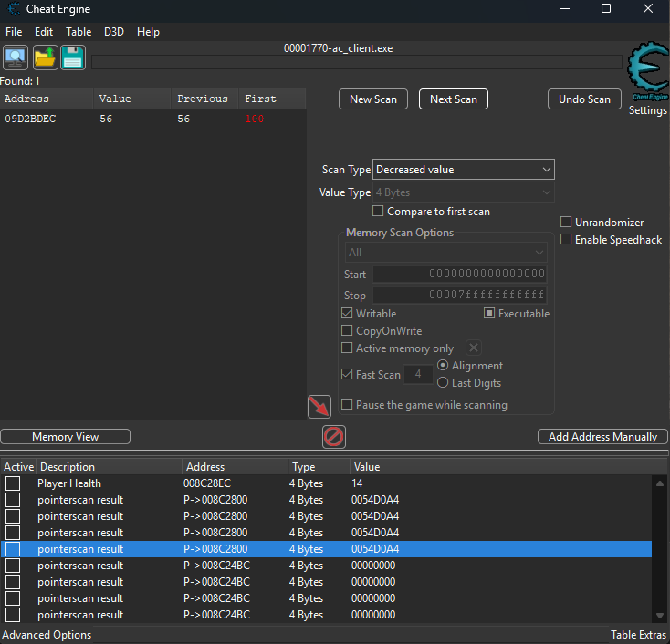Click the red clear address list icon
The width and height of the screenshot is (670, 644).
[x=334, y=437]
